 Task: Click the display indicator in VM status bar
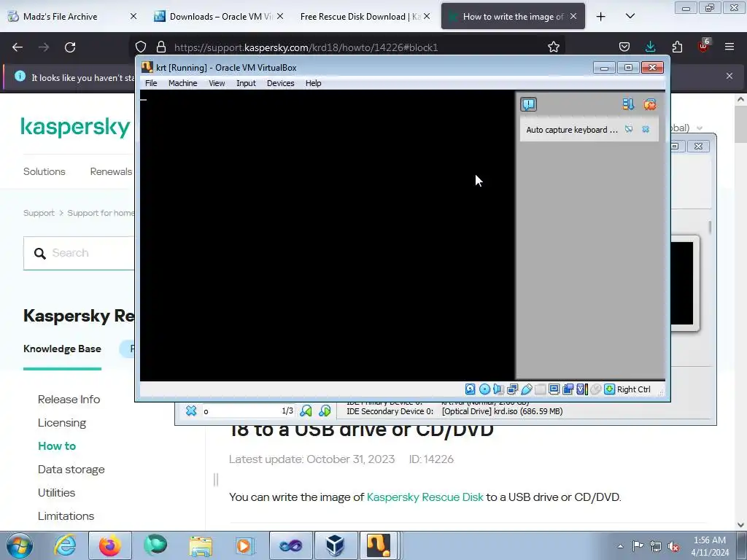(554, 389)
